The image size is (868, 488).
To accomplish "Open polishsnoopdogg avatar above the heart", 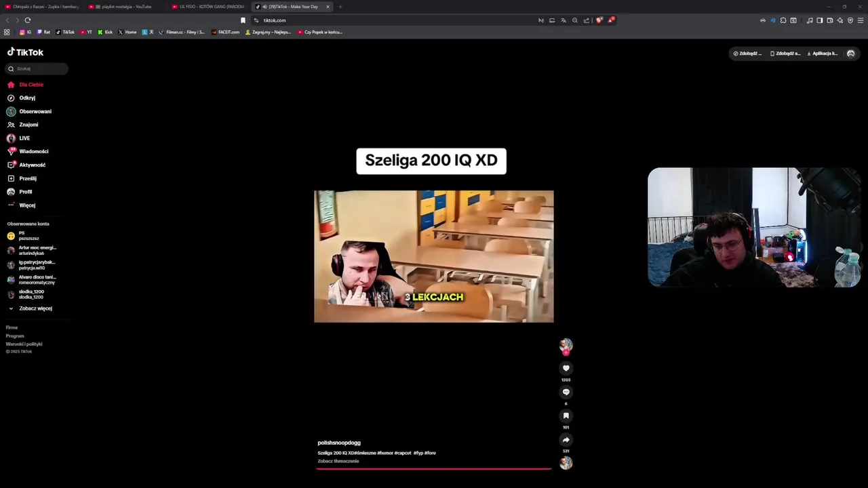I will (x=566, y=345).
